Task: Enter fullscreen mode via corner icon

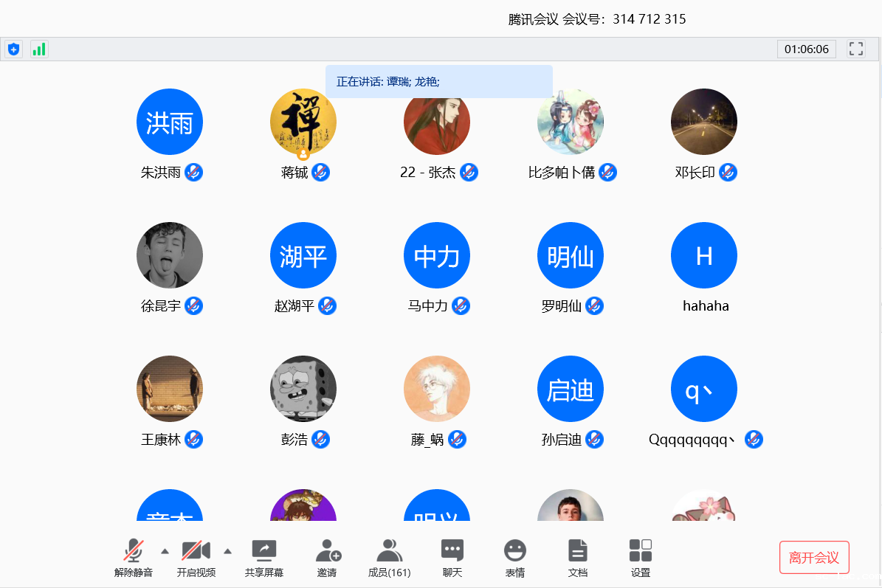Action: pos(856,49)
